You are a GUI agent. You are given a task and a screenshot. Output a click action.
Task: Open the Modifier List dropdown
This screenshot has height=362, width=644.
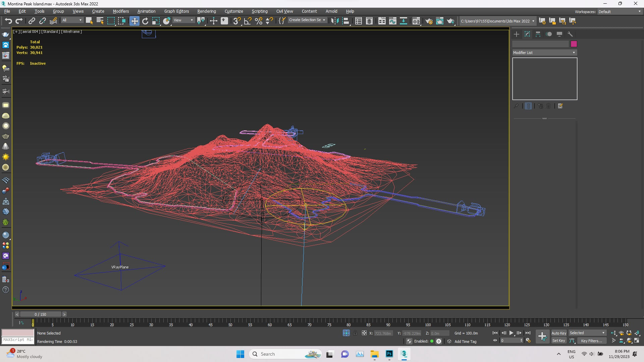[x=544, y=53]
